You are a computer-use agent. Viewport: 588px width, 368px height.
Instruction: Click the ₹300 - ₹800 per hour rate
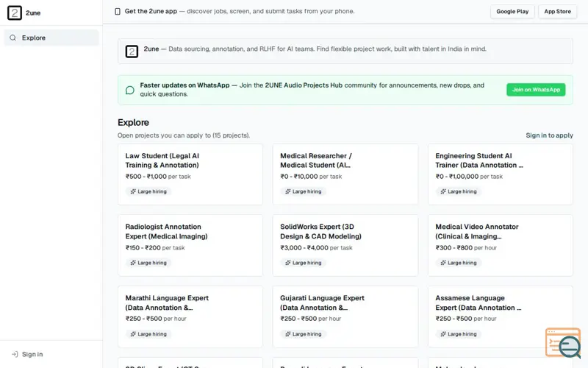point(466,248)
